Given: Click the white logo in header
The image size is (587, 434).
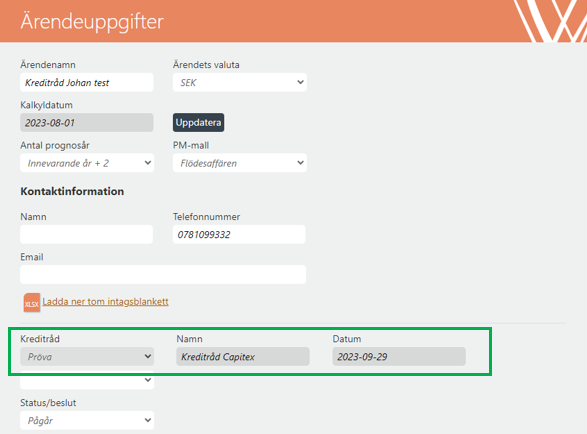Looking at the screenshot, I should coord(550,21).
